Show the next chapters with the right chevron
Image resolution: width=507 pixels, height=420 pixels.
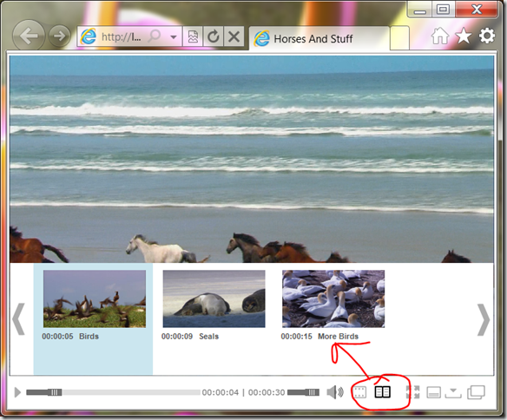point(484,319)
